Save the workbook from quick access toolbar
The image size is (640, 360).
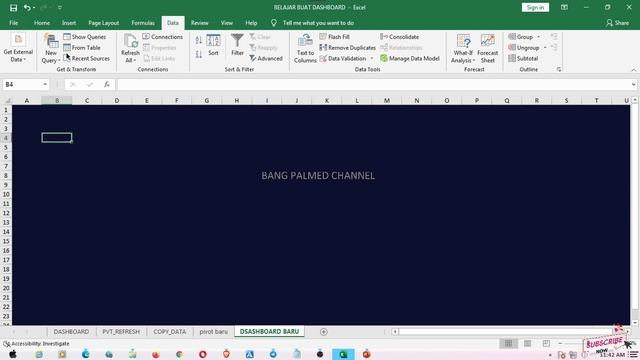[13, 7]
